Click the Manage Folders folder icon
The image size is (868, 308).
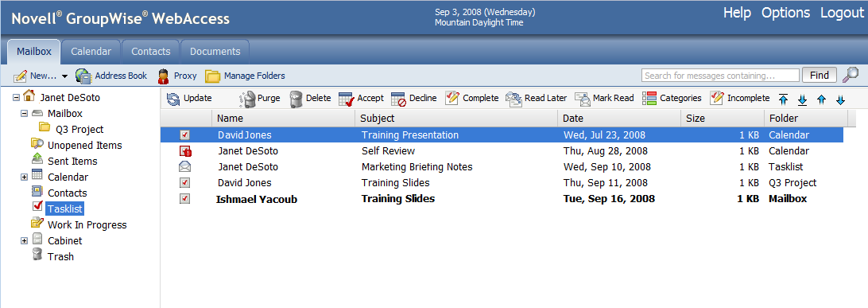(212, 76)
